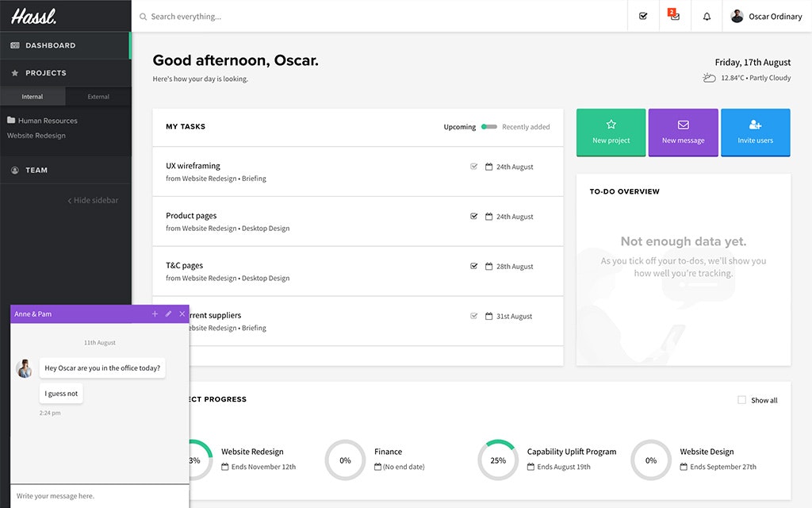The height and width of the screenshot is (508, 812).
Task: Open the T&C pages task title
Action: point(184,265)
